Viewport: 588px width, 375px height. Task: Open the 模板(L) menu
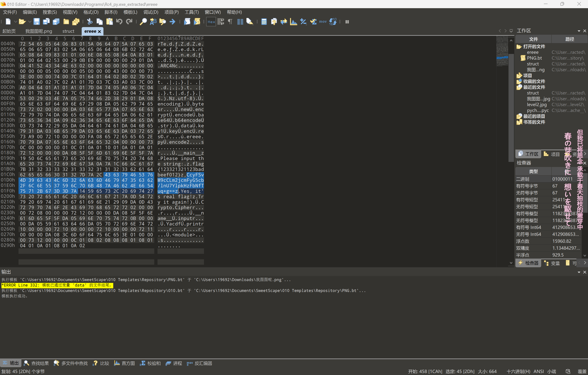click(x=130, y=12)
